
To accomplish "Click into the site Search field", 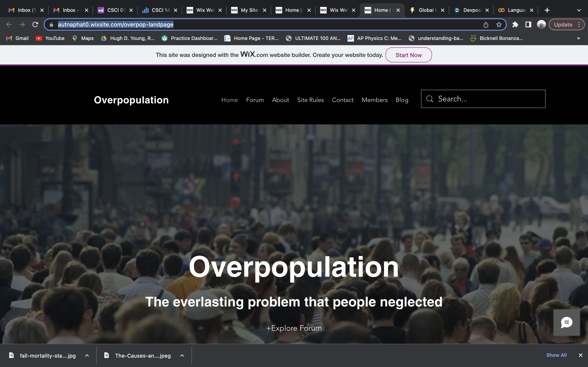I will tap(488, 99).
